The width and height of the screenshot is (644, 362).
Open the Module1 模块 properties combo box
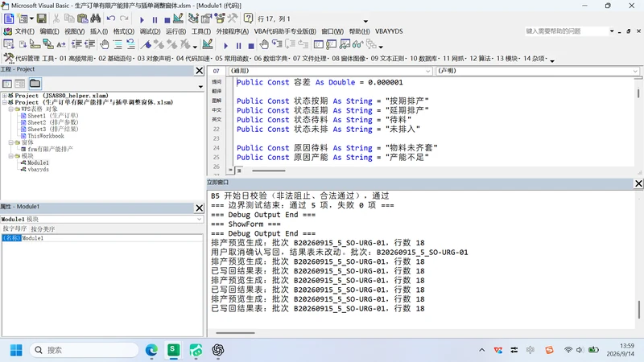click(x=102, y=219)
